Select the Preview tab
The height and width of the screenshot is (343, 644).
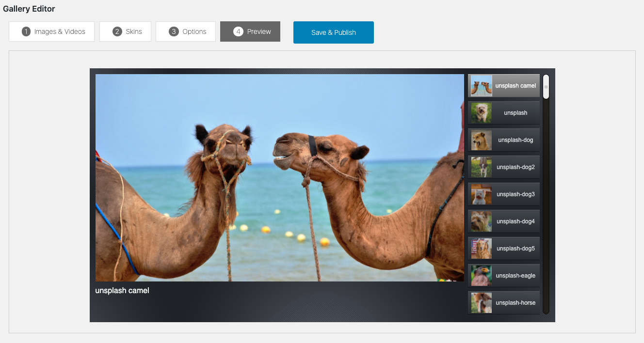point(250,31)
